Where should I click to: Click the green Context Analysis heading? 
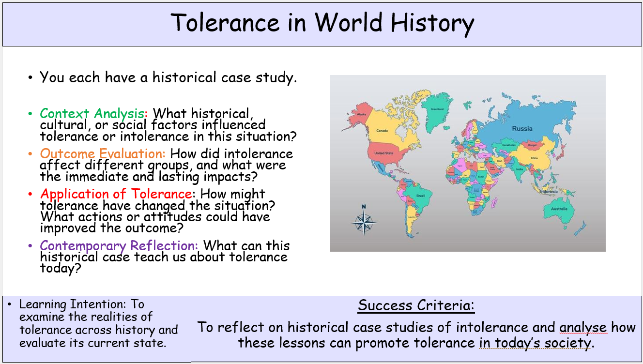92,113
